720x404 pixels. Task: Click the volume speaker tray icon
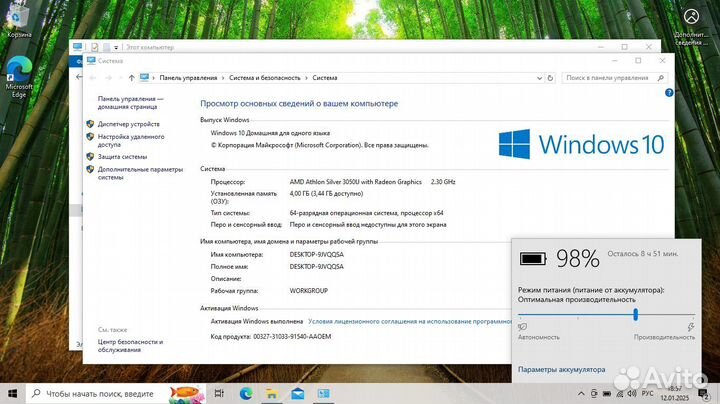(x=632, y=393)
